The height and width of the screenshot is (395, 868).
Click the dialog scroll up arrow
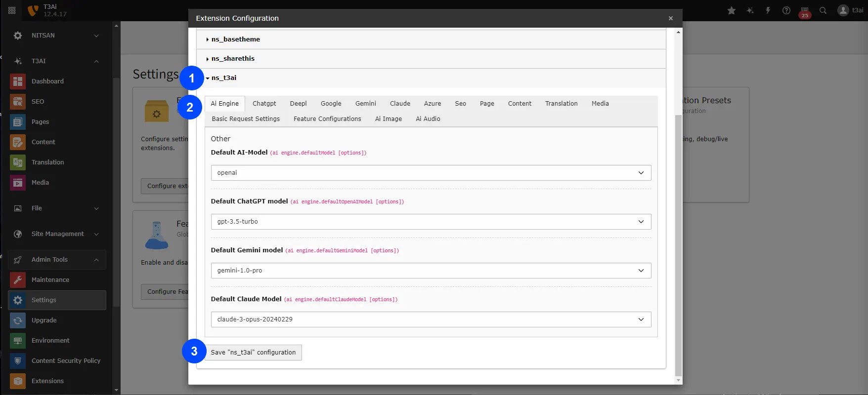[678, 32]
